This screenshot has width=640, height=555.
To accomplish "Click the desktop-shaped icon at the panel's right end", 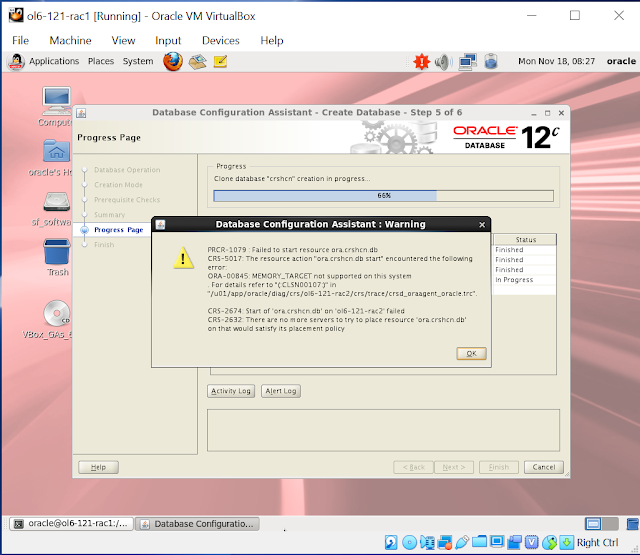I will click(x=633, y=524).
